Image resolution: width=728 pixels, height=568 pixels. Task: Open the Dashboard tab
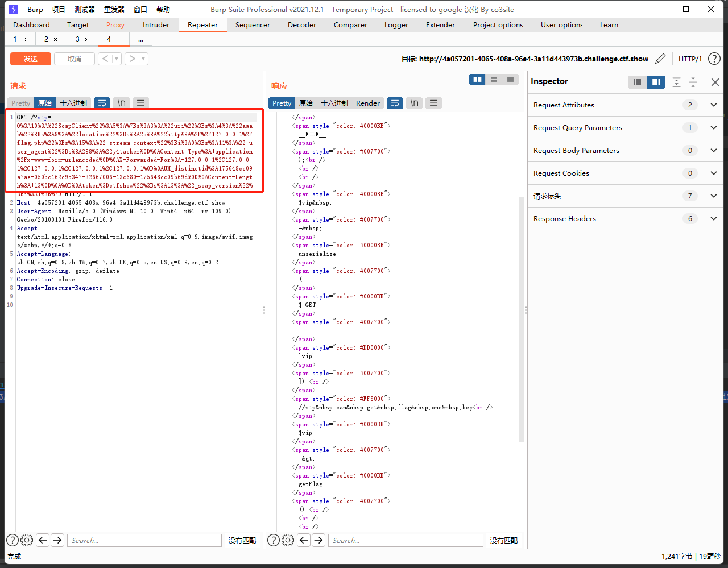31,25
